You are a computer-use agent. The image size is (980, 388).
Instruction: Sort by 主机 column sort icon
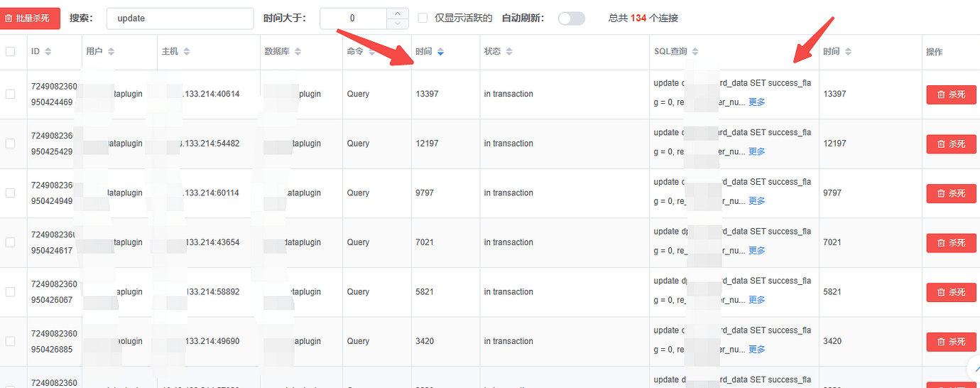point(186,52)
